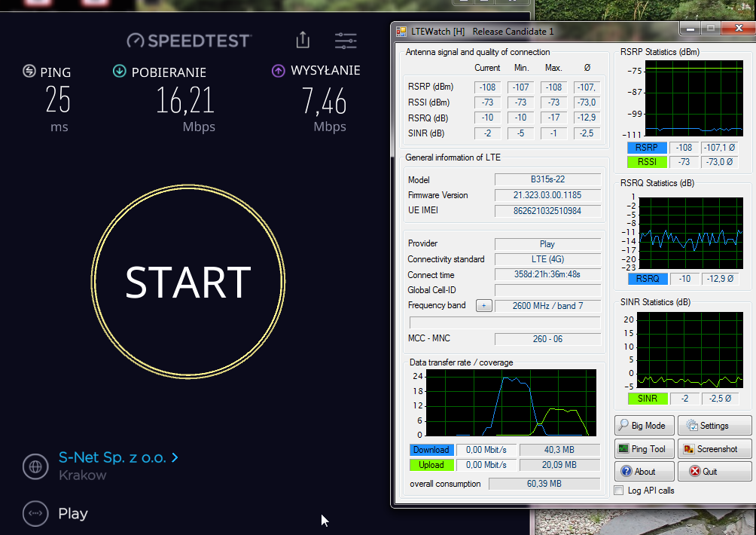Image resolution: width=756 pixels, height=535 pixels.
Task: Click the upload arrow icon by WYSYŁANIE
Action: pos(278,71)
